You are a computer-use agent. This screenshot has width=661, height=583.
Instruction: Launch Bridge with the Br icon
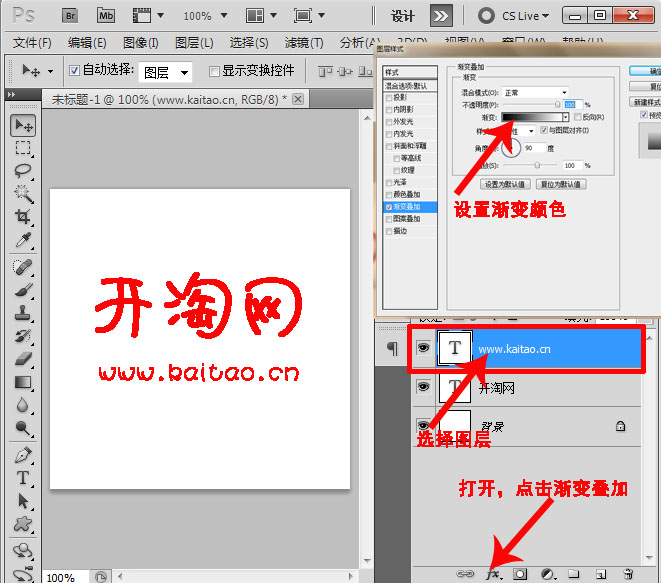(x=71, y=15)
